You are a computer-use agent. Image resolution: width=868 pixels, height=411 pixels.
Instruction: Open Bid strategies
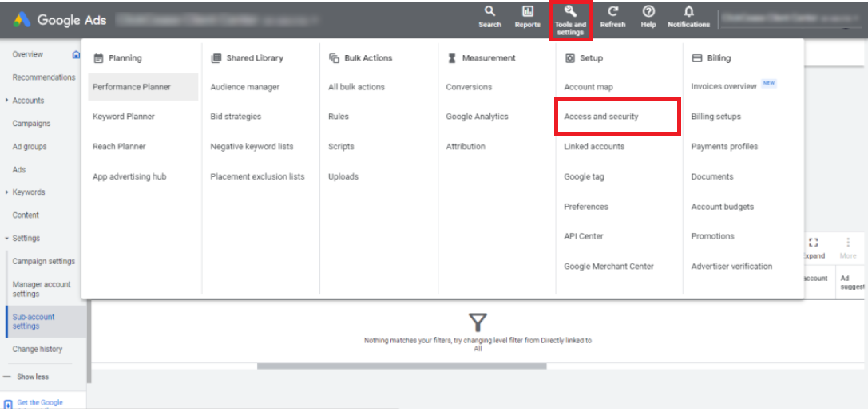[x=236, y=117]
